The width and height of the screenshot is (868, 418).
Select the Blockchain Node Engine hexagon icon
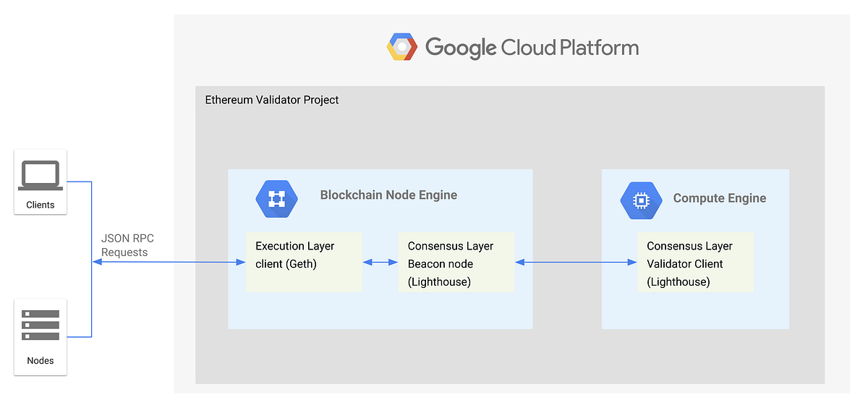pos(276,199)
